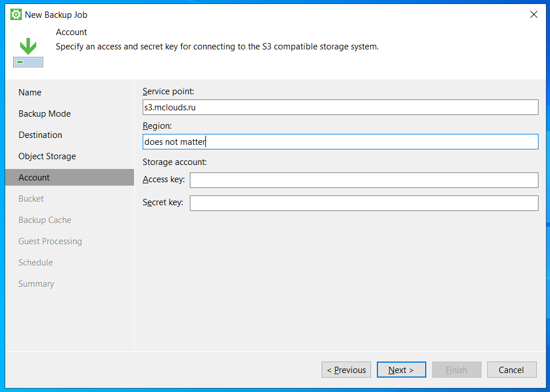
Task: Switch to the Object Storage step
Action: [x=47, y=156]
